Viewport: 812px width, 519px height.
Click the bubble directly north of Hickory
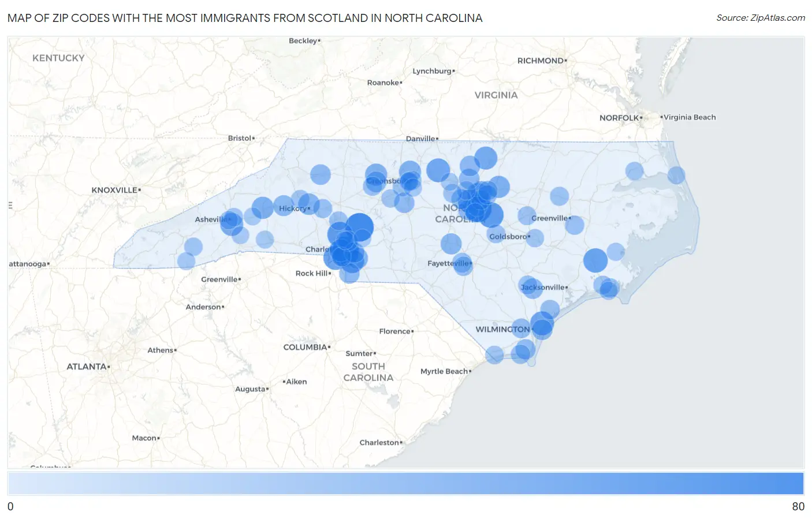pos(321,174)
